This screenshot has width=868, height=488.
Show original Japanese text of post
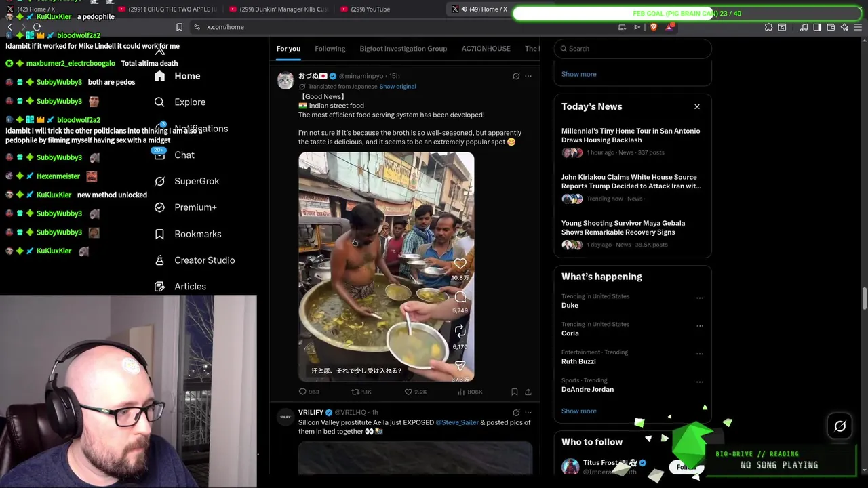pyautogui.click(x=397, y=87)
